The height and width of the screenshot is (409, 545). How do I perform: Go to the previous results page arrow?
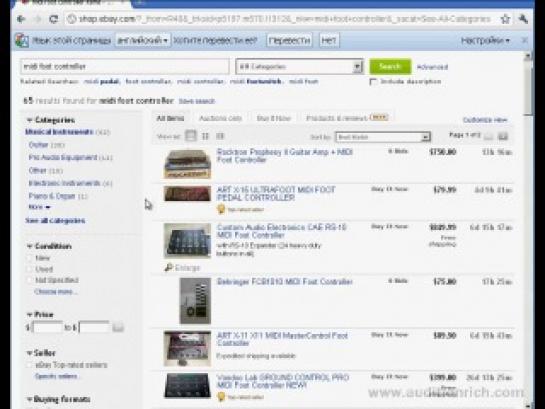[x=488, y=136]
